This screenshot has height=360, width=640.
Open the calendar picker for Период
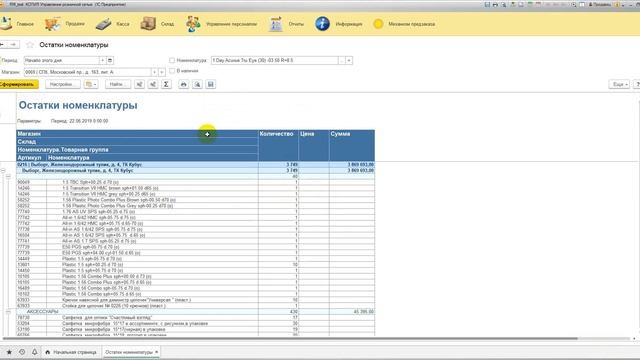(110, 60)
